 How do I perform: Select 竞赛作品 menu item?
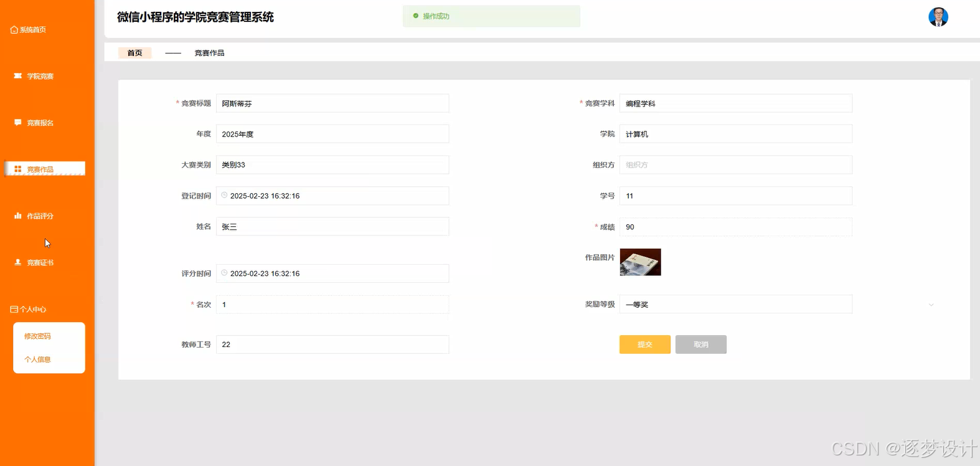point(45,169)
